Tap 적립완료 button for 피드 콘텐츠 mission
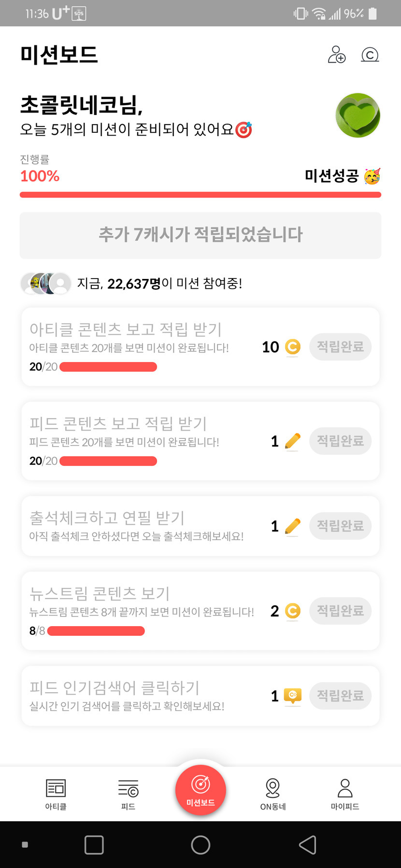 [x=340, y=441]
